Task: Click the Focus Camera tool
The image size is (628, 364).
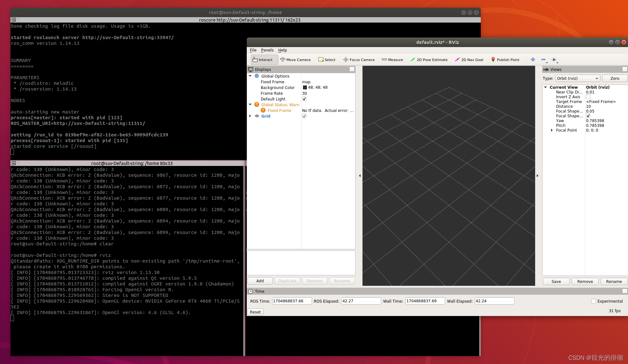Action: (x=359, y=59)
